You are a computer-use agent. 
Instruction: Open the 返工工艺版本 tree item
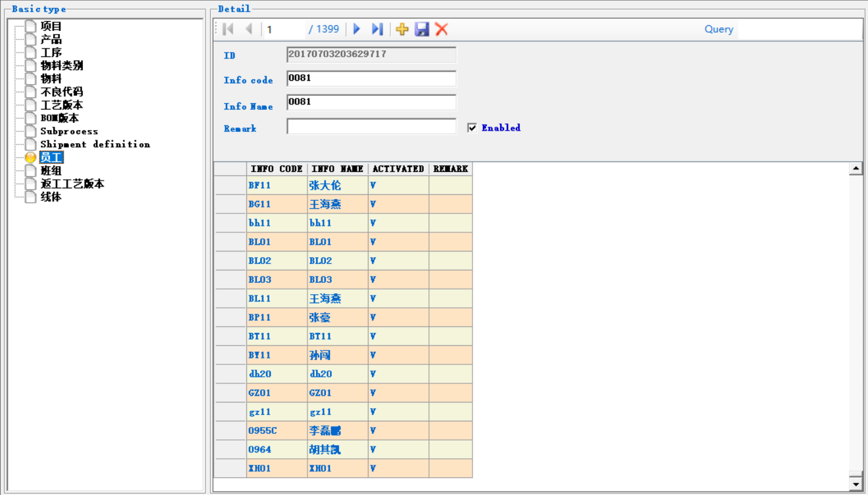72,184
